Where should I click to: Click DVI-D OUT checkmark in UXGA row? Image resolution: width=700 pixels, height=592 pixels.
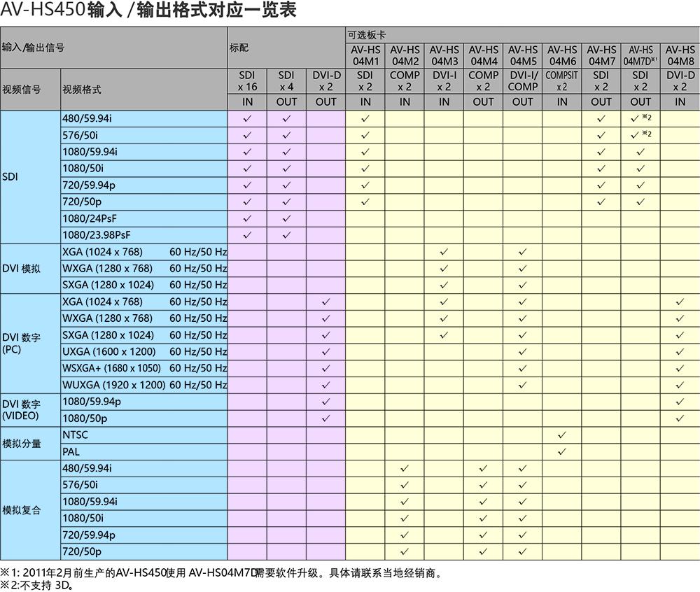point(326,351)
